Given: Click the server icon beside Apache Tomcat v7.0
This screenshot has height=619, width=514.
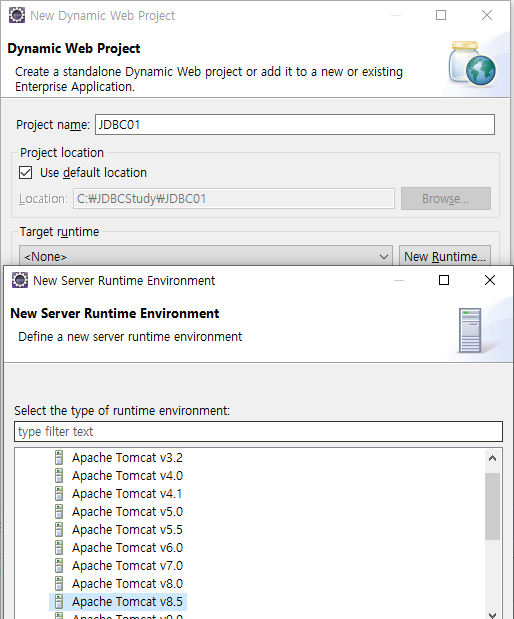Looking at the screenshot, I should pos(59,566).
